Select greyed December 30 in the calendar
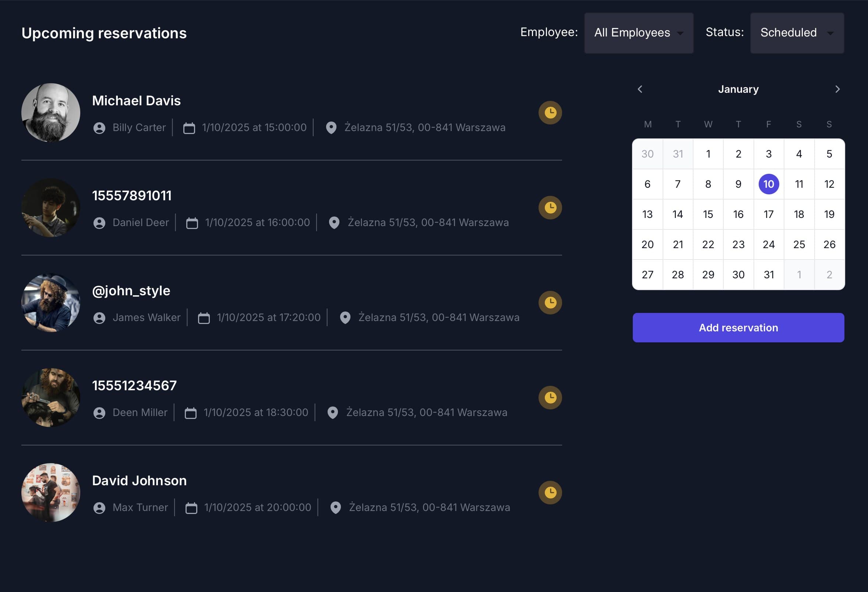Image resolution: width=868 pixels, height=592 pixels. [x=647, y=154]
